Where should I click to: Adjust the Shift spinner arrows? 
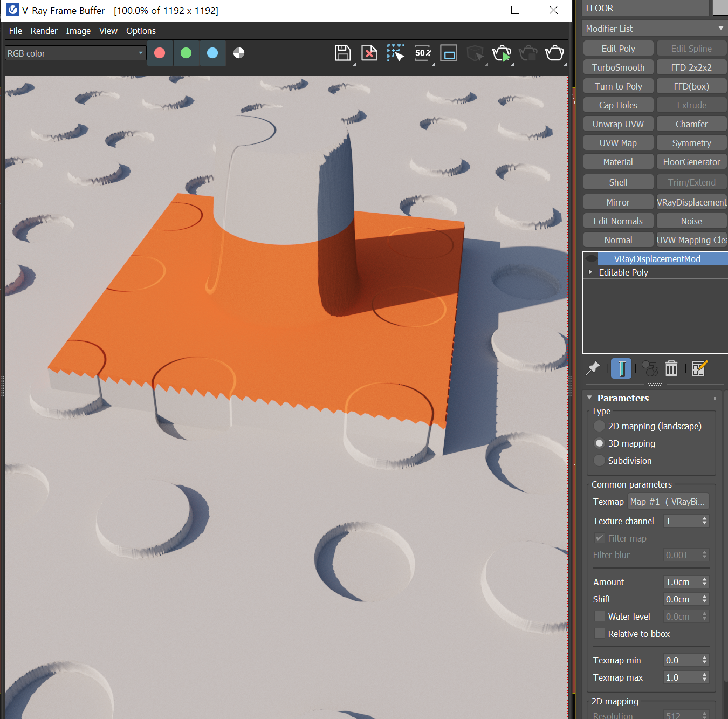tap(704, 599)
